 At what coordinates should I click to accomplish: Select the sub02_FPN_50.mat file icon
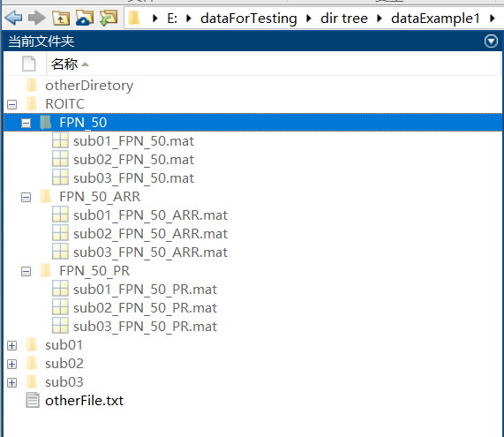(x=60, y=159)
